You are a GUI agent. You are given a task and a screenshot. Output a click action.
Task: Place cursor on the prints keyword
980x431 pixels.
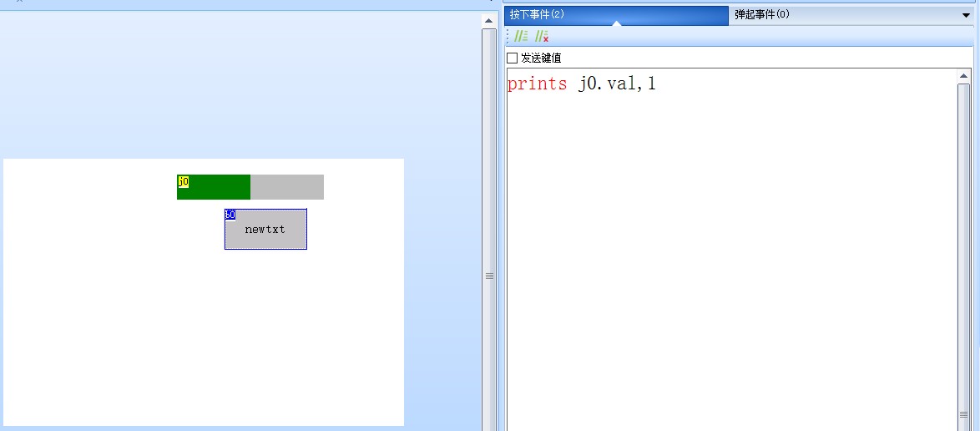point(537,84)
